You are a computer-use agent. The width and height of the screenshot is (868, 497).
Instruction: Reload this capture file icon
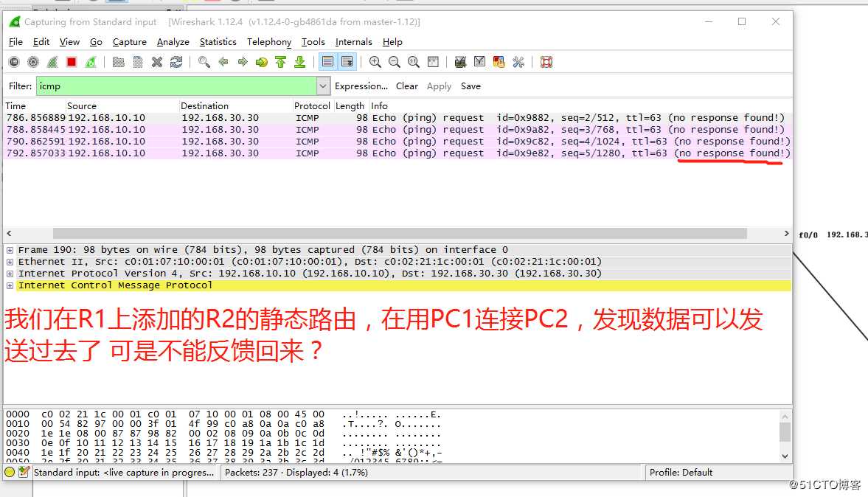[x=176, y=62]
